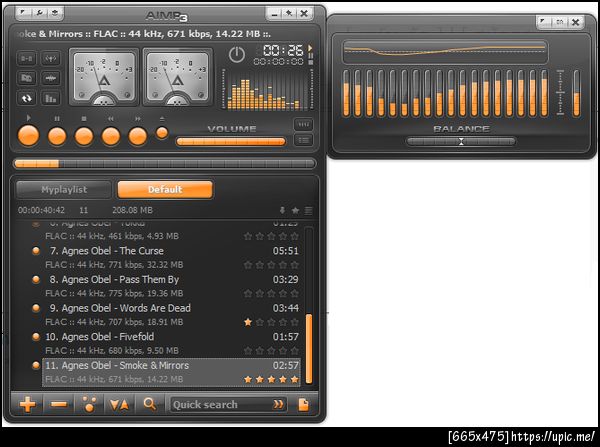Rate Fivefold with the second star

pos(259,351)
